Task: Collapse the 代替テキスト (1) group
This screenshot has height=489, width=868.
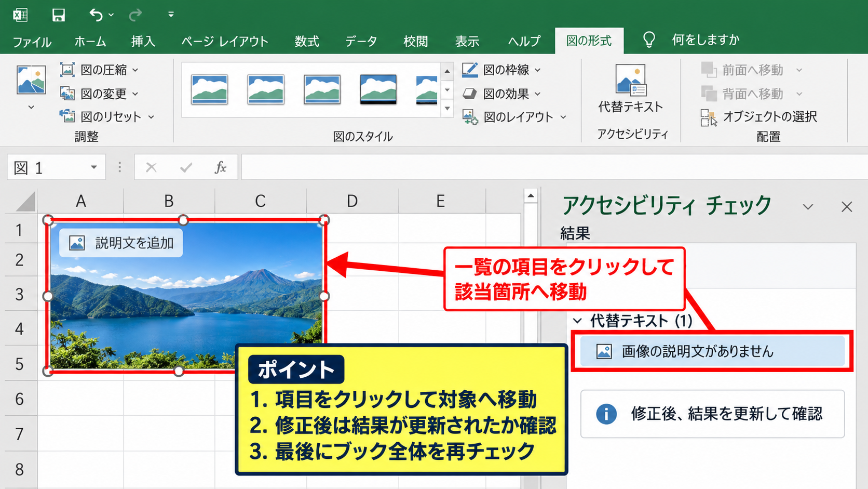Action: click(577, 321)
